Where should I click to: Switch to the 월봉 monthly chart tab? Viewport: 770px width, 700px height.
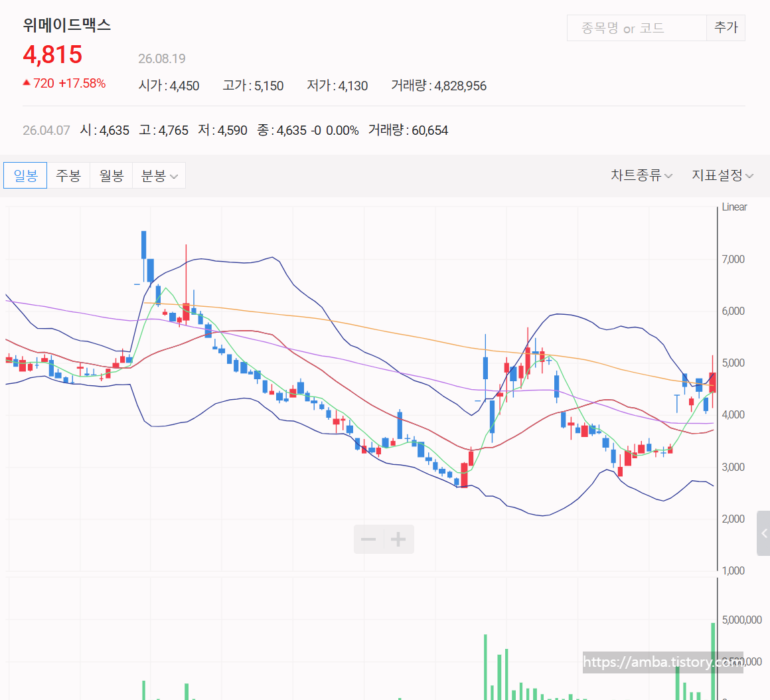click(x=111, y=175)
